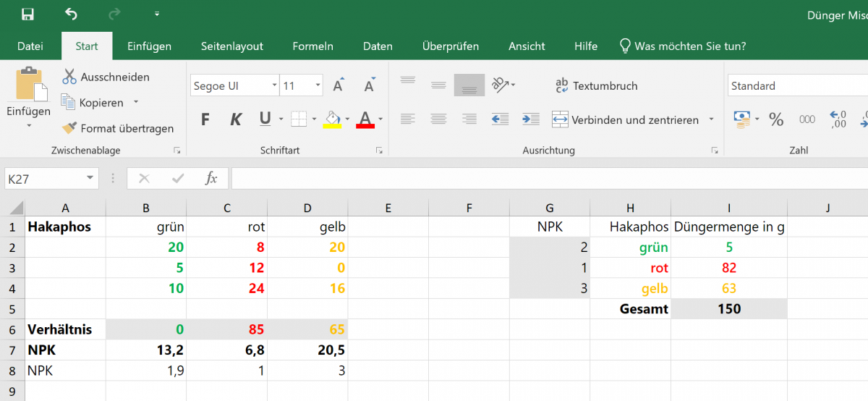Screen dimensions: 868x401
Task: Apply percent style format
Action: (x=776, y=119)
